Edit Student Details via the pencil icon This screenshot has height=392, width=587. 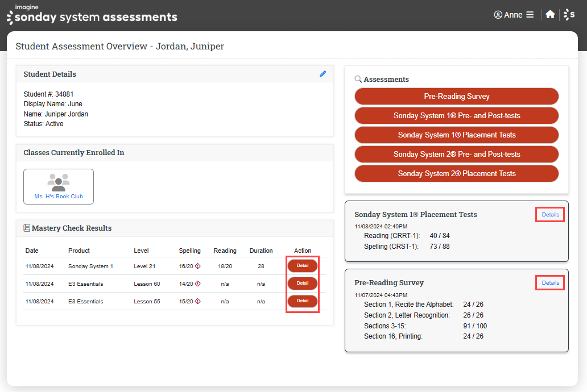[x=323, y=74]
